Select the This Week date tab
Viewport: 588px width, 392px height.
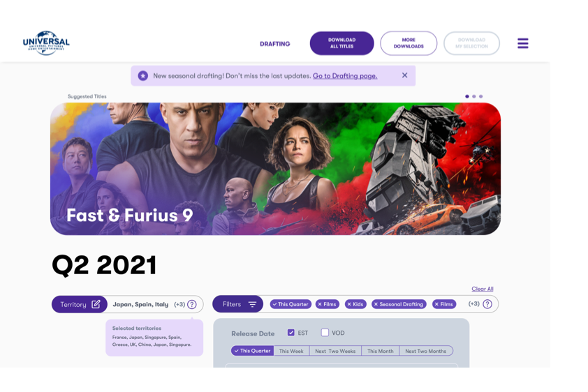291,351
